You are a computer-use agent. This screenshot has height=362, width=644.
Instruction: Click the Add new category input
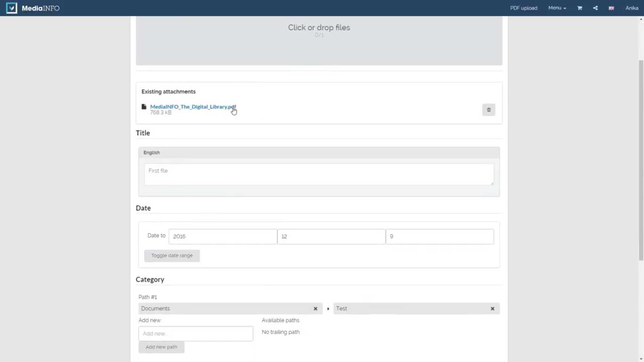tap(196, 334)
